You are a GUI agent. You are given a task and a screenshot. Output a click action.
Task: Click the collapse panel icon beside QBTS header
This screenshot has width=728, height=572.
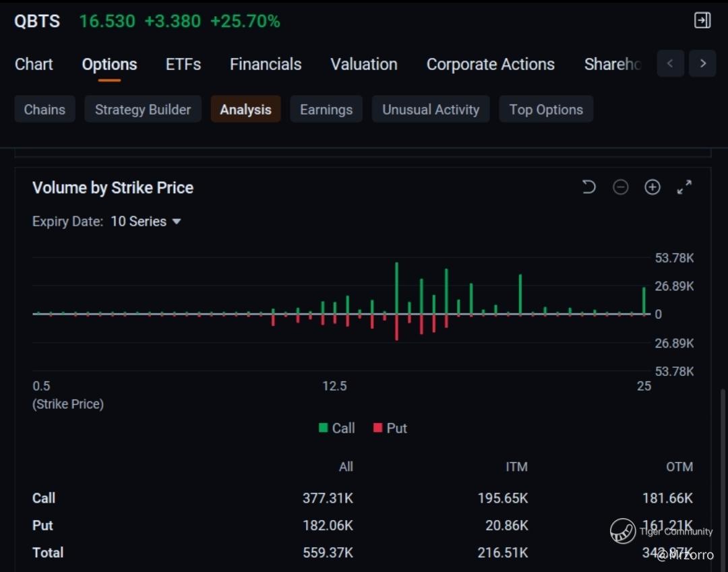coord(702,21)
